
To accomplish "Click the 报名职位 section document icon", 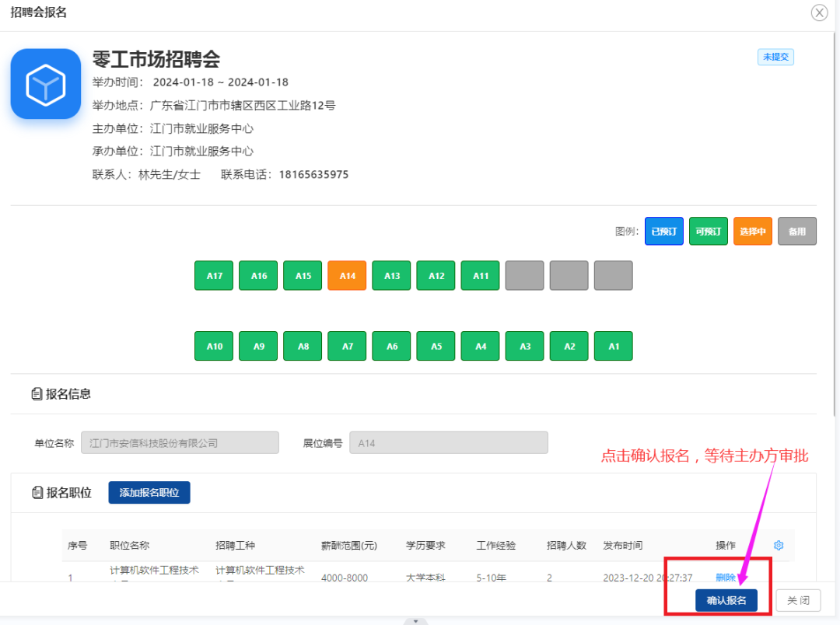I will (37, 493).
